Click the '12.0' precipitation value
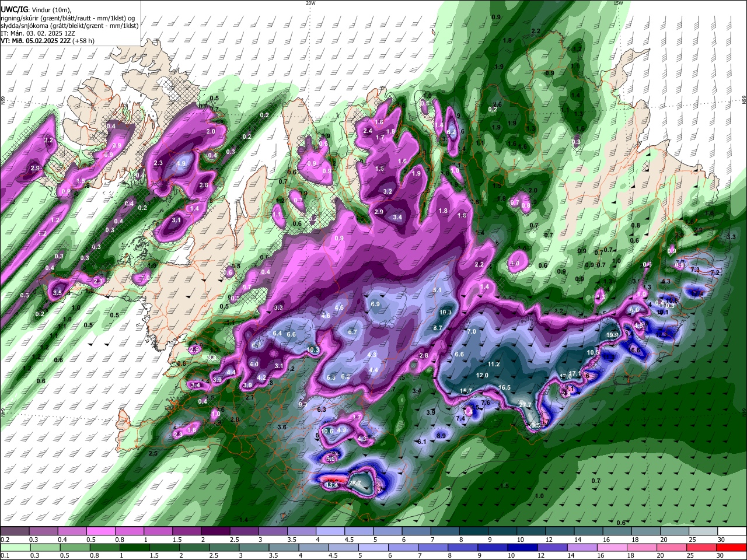Screen dimensions: 747x560 (482, 375)
